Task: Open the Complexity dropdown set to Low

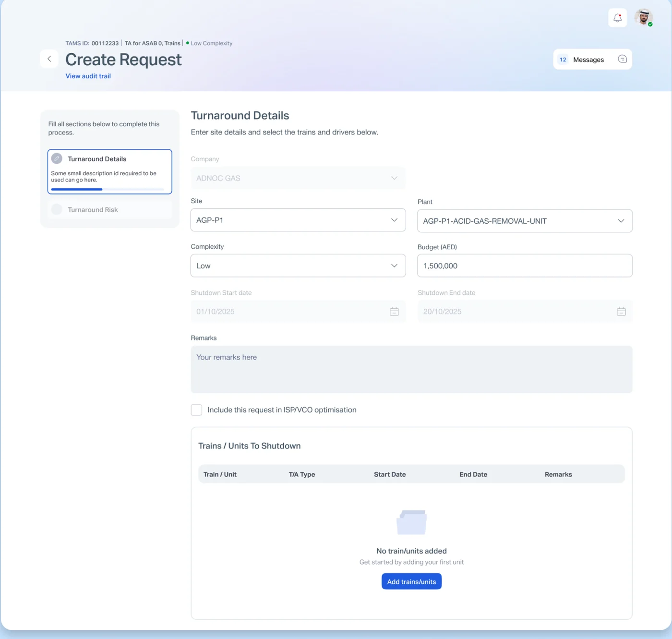Action: 298,265
